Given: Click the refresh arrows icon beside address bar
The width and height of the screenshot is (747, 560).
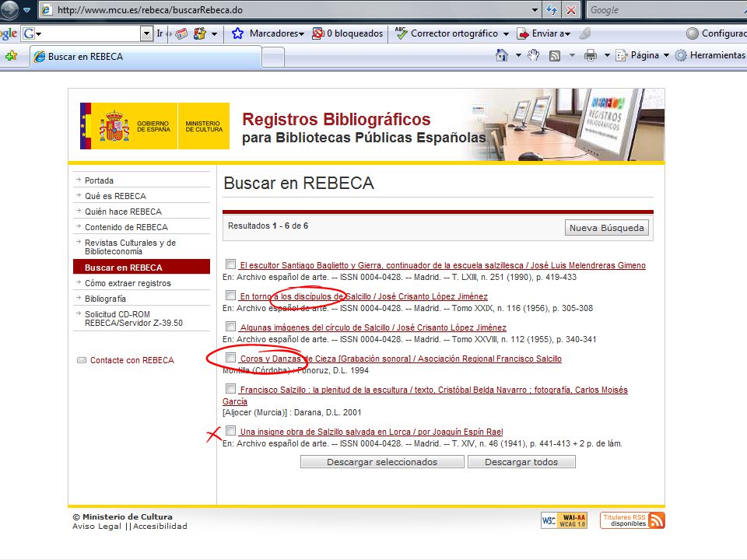Looking at the screenshot, I should coord(552,9).
